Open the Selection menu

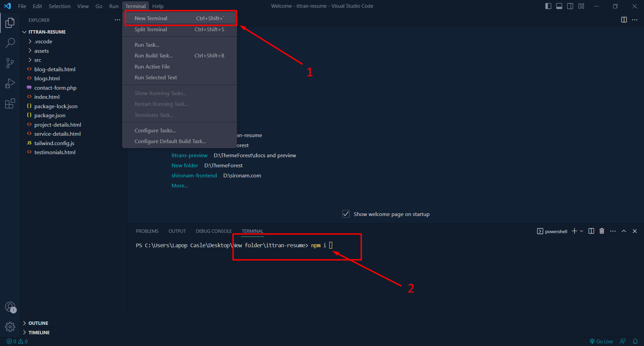59,6
